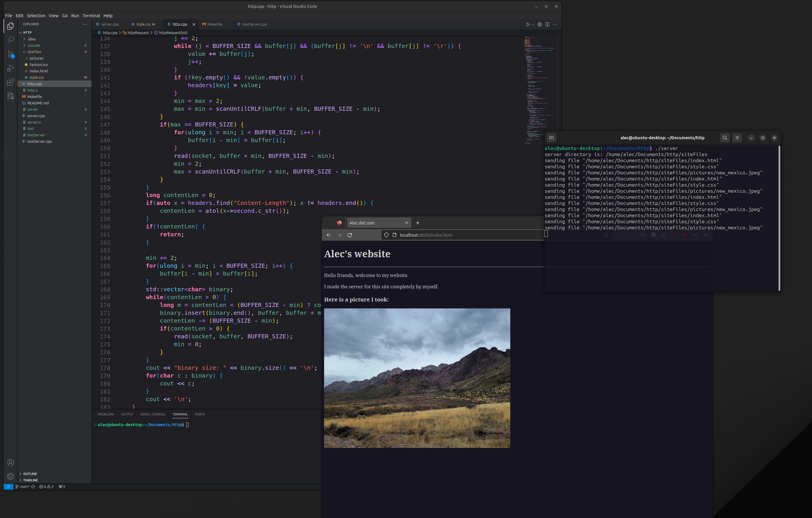
Task: Open Accounts menu in activity bar
Action: pyautogui.click(x=10, y=462)
